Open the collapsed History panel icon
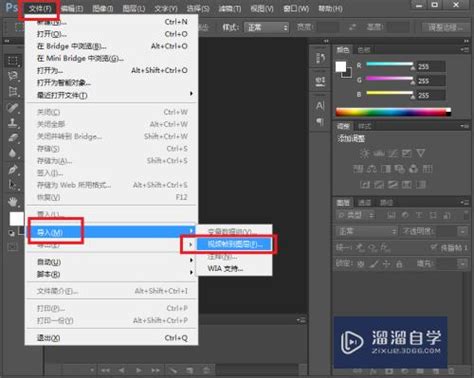 [320, 58]
